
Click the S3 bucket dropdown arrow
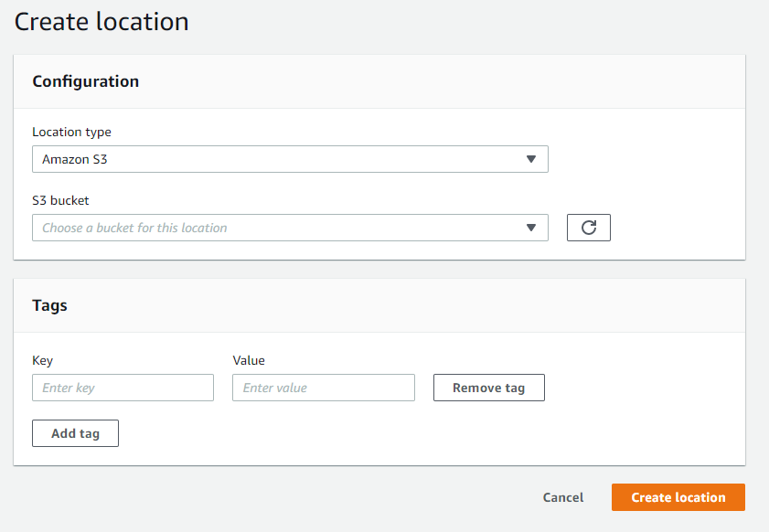(531, 227)
